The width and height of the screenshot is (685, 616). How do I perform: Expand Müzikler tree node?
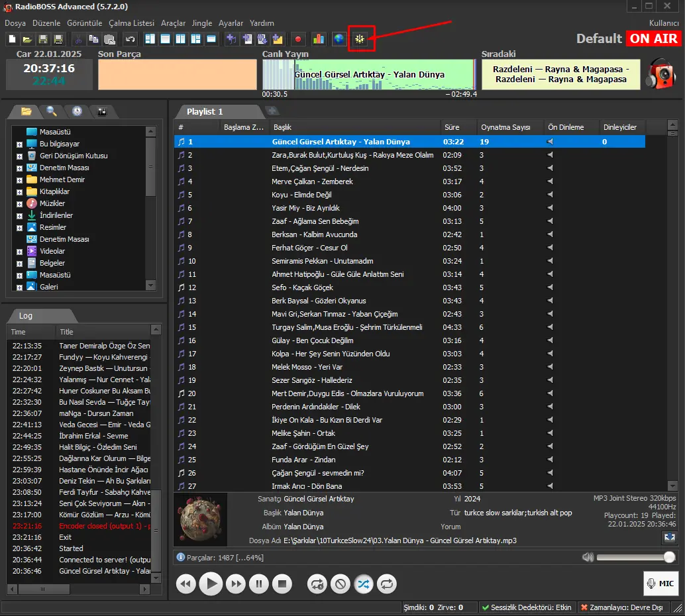click(x=19, y=204)
